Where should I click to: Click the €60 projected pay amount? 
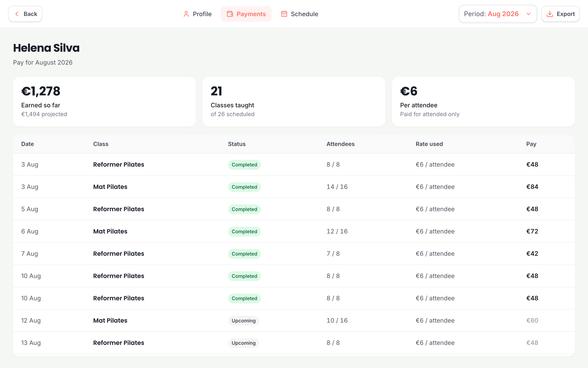point(532,320)
